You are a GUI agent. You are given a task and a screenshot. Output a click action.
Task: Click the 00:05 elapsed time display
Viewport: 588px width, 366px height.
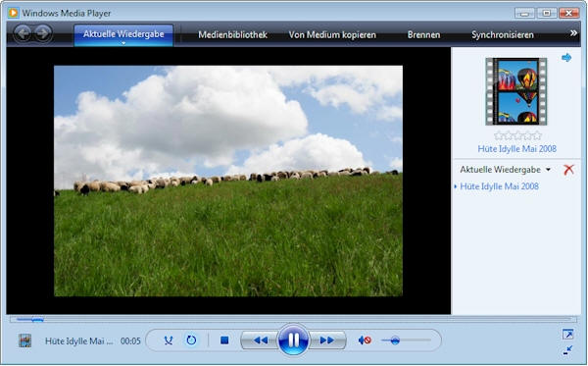click(x=130, y=340)
